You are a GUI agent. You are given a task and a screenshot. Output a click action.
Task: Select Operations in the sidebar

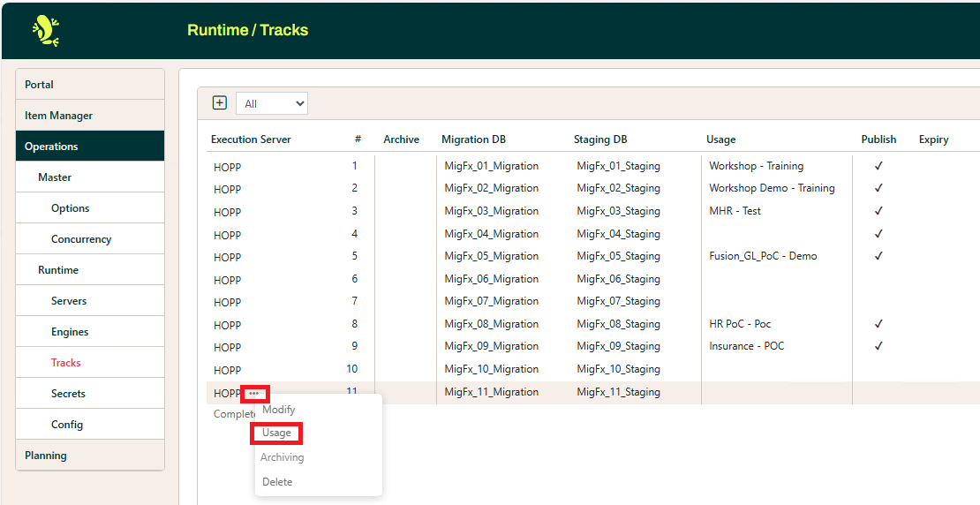90,147
